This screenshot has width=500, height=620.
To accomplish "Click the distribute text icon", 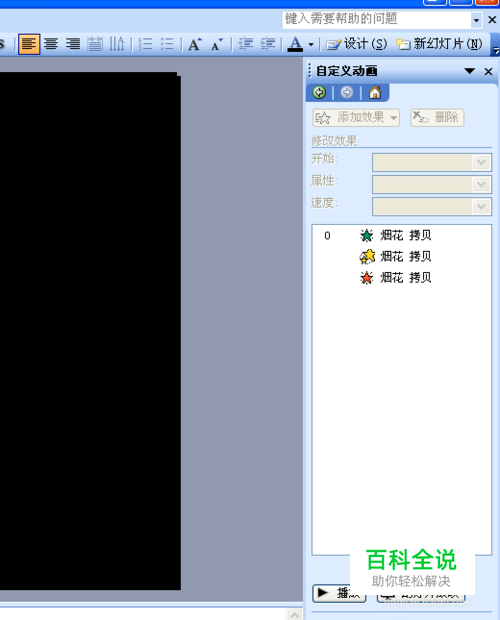I will pyautogui.click(x=95, y=44).
